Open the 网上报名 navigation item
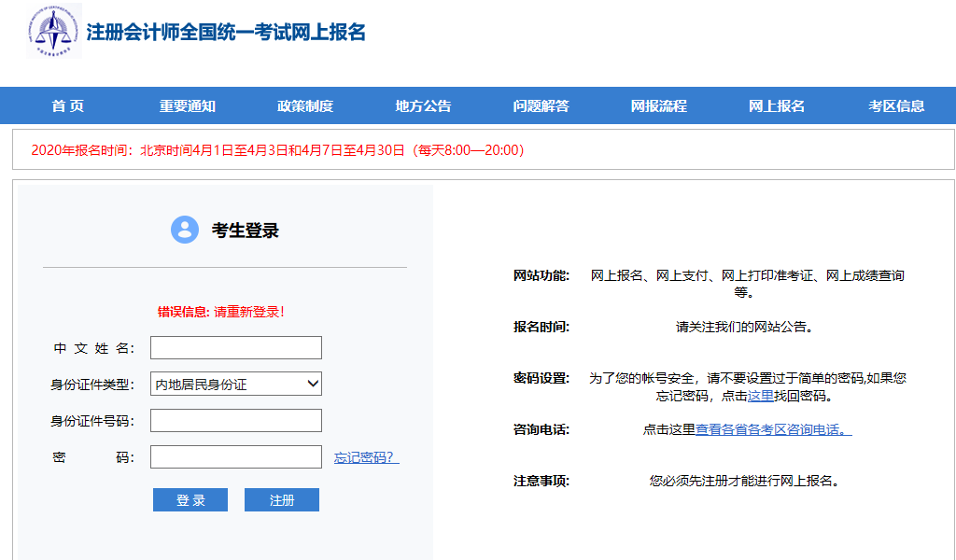Screen dimensions: 956x560 pyautogui.click(x=777, y=105)
